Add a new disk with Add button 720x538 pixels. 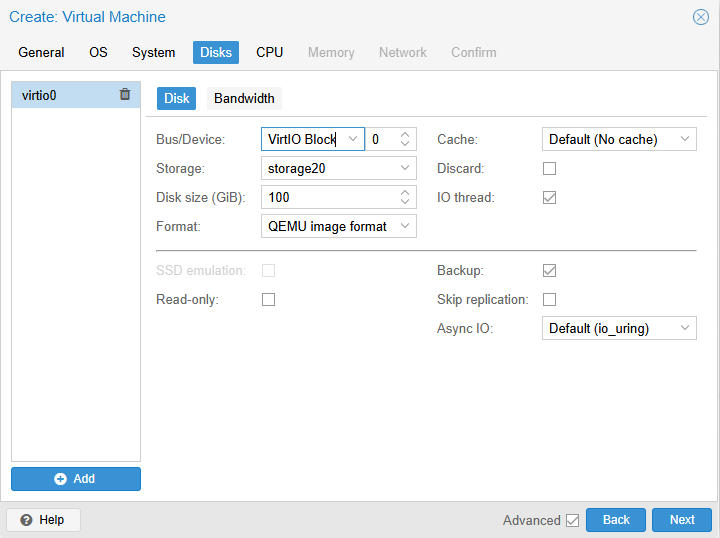(x=76, y=479)
